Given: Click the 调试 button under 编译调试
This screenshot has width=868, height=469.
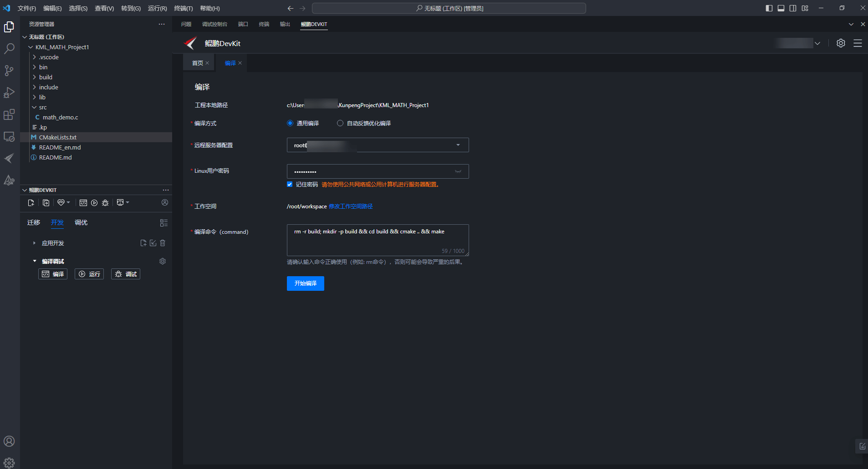Looking at the screenshot, I should tap(126, 274).
